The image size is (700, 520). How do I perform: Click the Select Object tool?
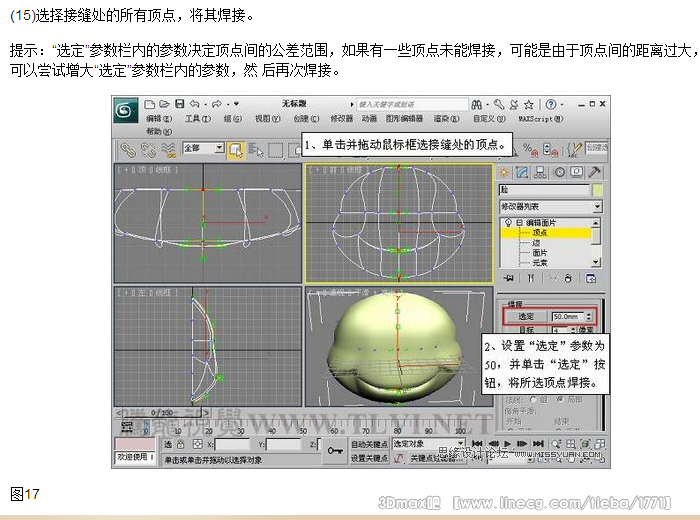[x=235, y=150]
